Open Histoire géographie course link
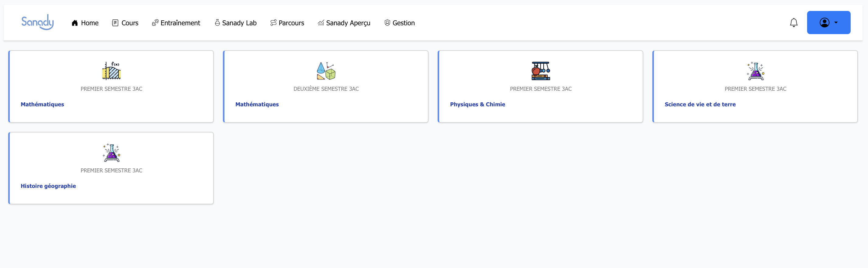 [x=48, y=186]
